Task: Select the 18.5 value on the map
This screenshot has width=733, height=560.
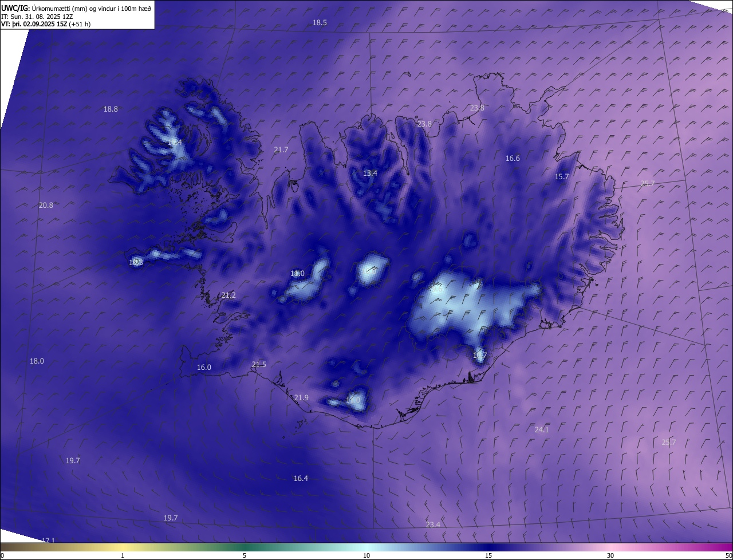Action: click(320, 22)
